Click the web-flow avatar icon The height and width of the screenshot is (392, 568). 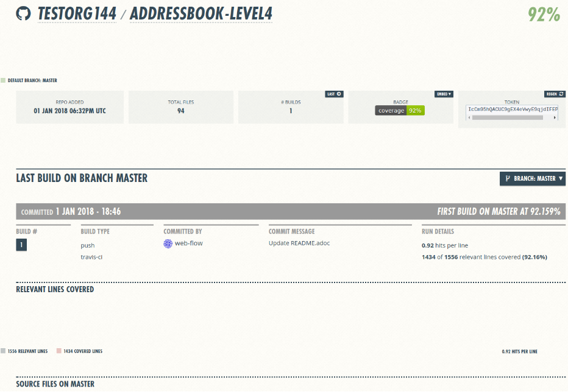point(168,243)
